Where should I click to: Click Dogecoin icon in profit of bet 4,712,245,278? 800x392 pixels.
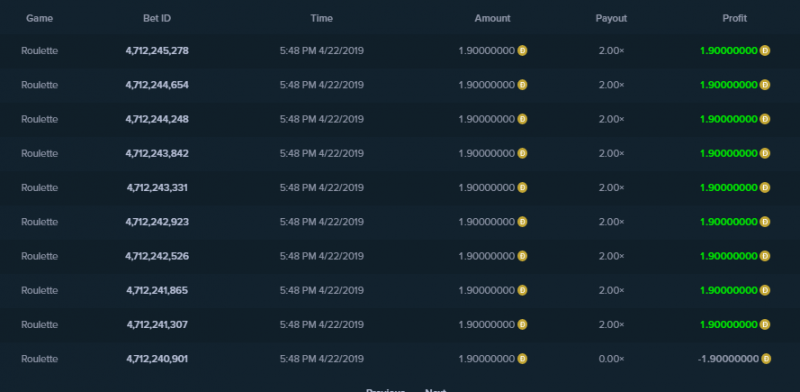click(x=764, y=51)
